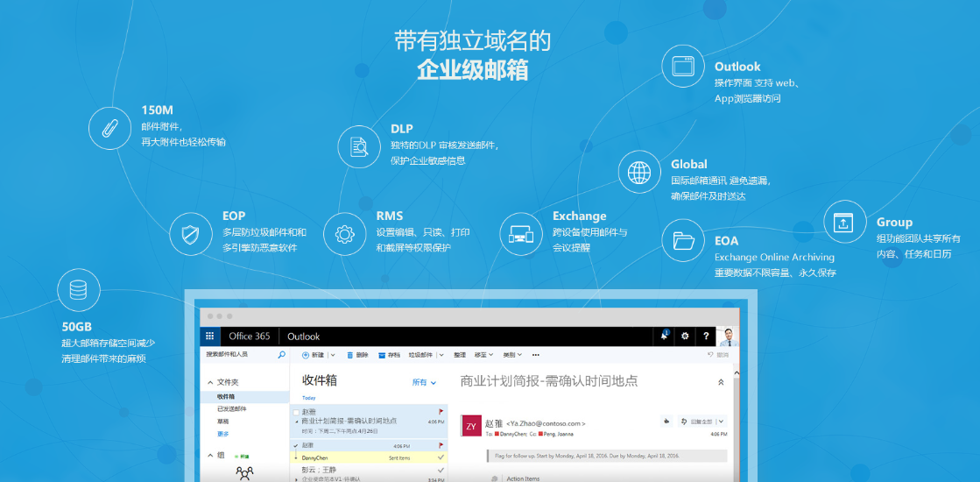The height and width of the screenshot is (482, 980).
Task: Tick the checkbox beside the first 赵雅 message
Action: (x=296, y=412)
